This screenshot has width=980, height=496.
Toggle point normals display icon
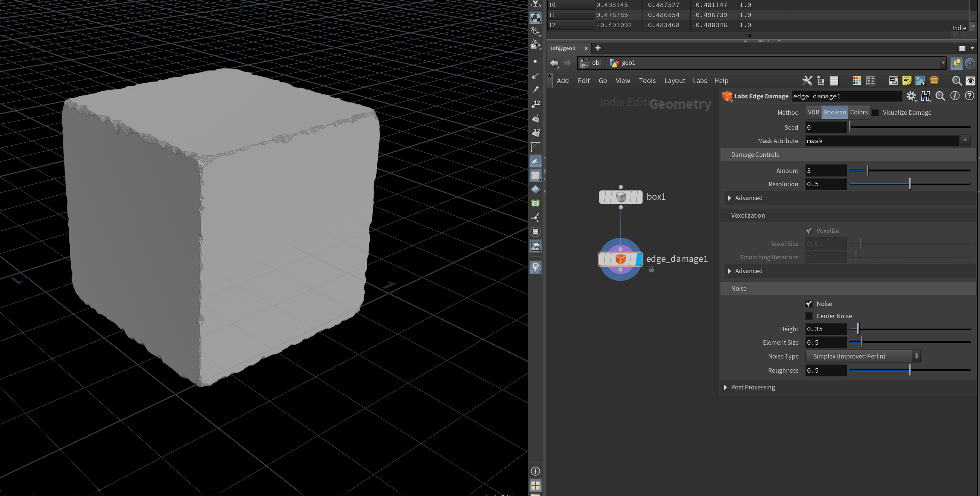click(535, 76)
